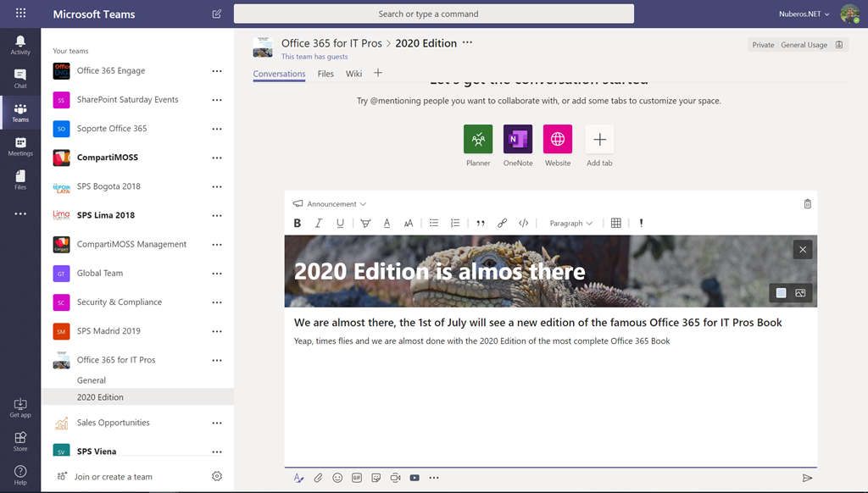Image resolution: width=868 pixels, height=493 pixels.
Task: Click Join or create a team
Action: (x=105, y=476)
